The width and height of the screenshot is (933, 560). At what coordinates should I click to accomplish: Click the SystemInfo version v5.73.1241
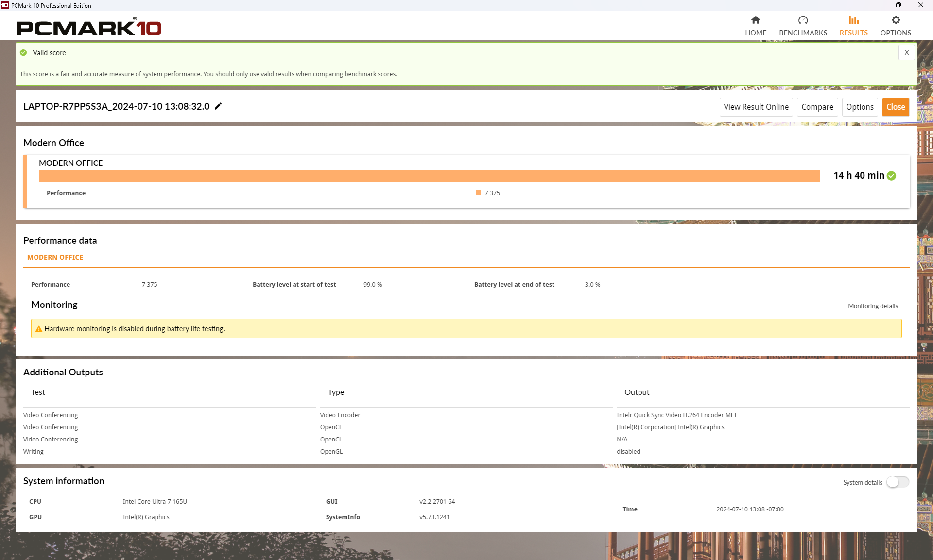[434, 517]
